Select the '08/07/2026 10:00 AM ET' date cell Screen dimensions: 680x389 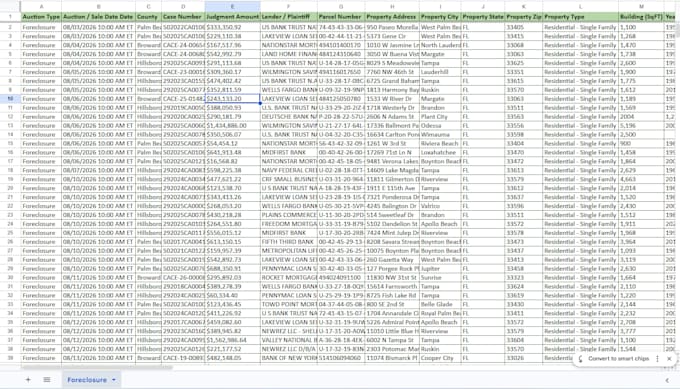pos(98,170)
